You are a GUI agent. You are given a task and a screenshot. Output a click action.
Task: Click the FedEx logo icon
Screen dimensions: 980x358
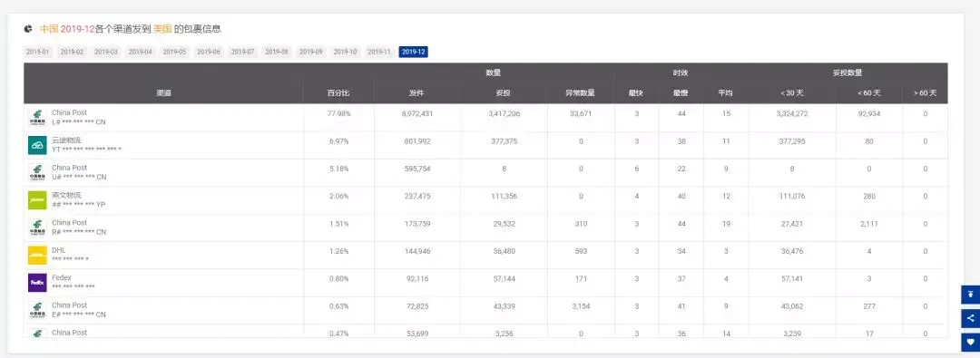(x=37, y=283)
